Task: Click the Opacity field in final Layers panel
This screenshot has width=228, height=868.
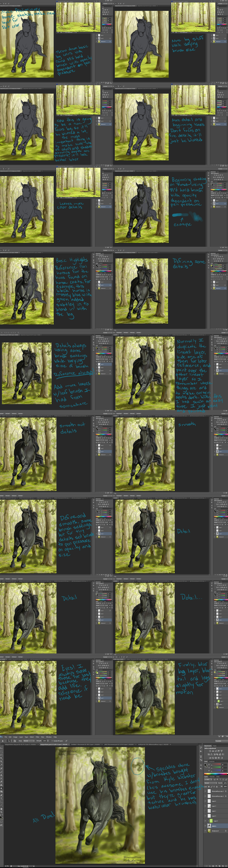Action: pos(225,783)
